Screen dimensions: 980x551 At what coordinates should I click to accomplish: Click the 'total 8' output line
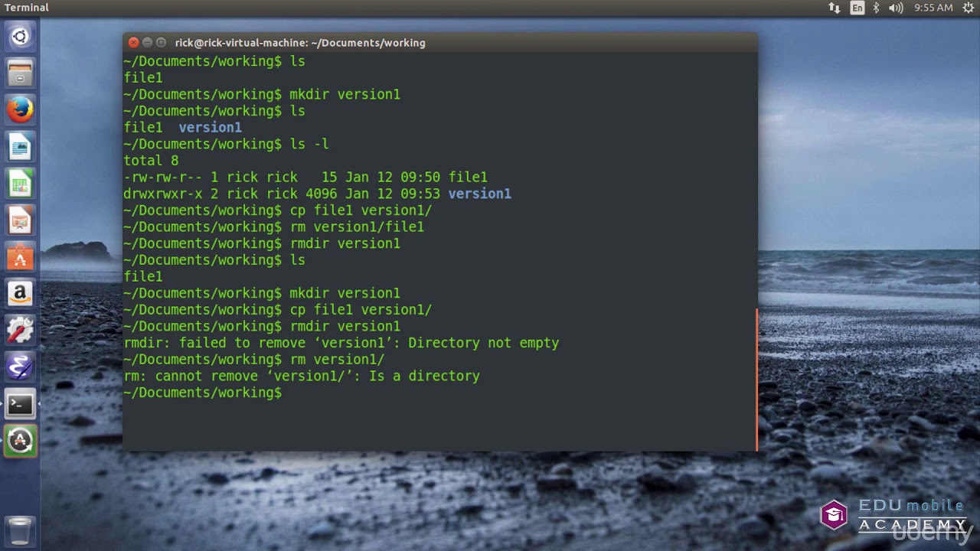click(x=151, y=161)
